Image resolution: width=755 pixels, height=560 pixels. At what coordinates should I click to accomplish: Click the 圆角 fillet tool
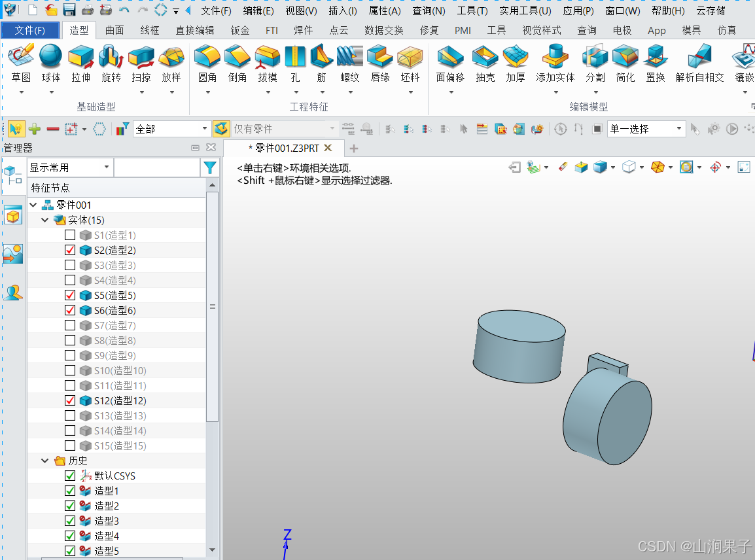[x=207, y=63]
